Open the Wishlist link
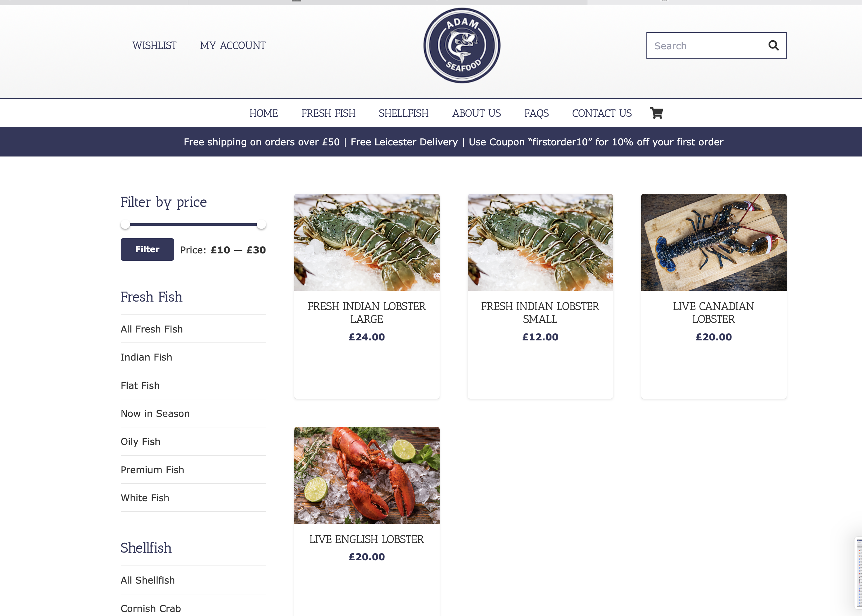 (155, 46)
